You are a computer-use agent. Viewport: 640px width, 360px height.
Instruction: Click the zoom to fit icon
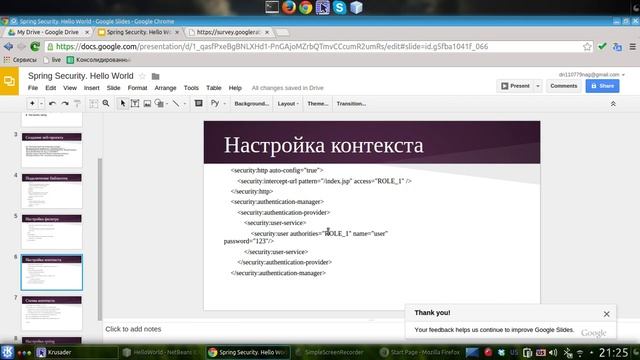[93, 104]
